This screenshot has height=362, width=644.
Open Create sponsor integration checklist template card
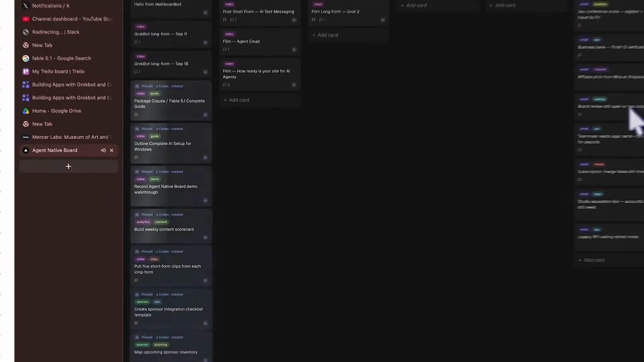pos(171,309)
